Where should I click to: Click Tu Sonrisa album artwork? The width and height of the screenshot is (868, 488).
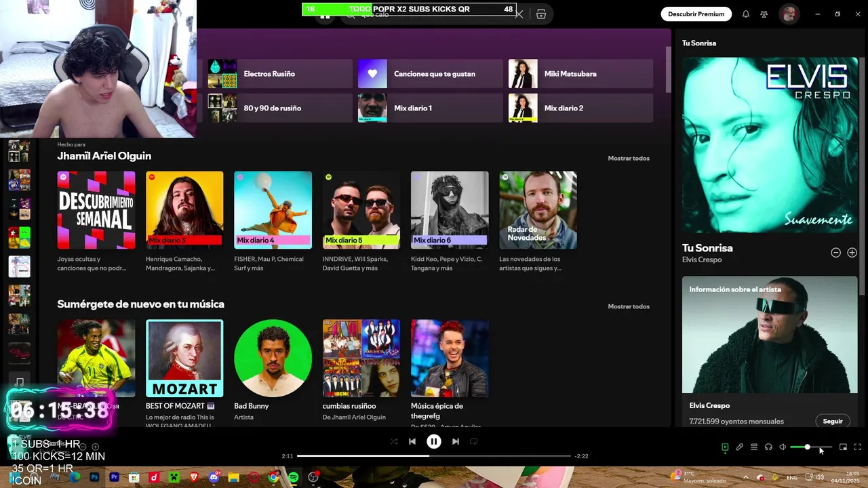coord(770,145)
